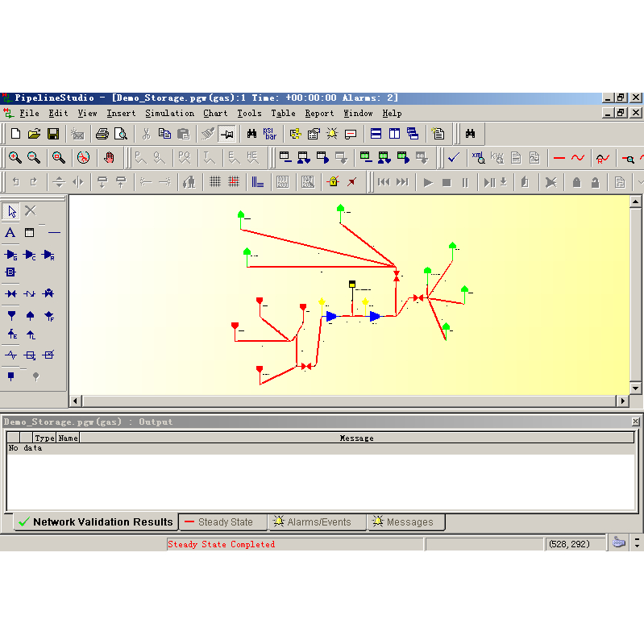This screenshot has height=644, width=644.
Task: Create a new network file
Action: (x=15, y=134)
